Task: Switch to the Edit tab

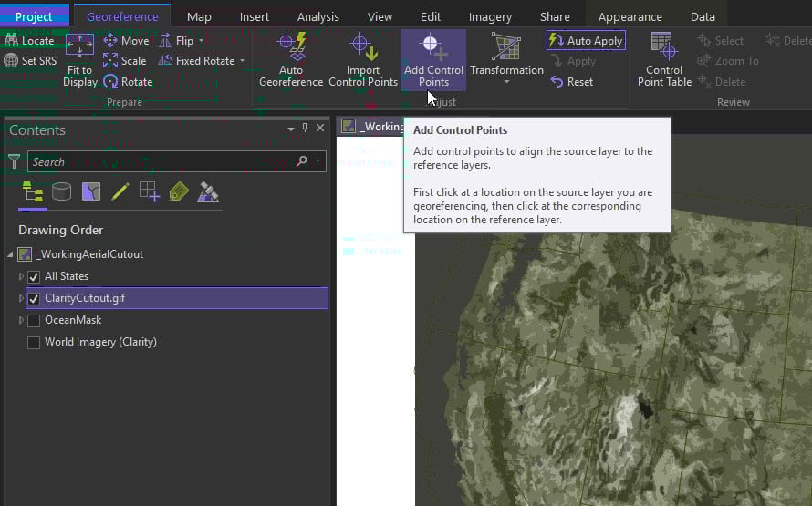Action: [x=431, y=16]
